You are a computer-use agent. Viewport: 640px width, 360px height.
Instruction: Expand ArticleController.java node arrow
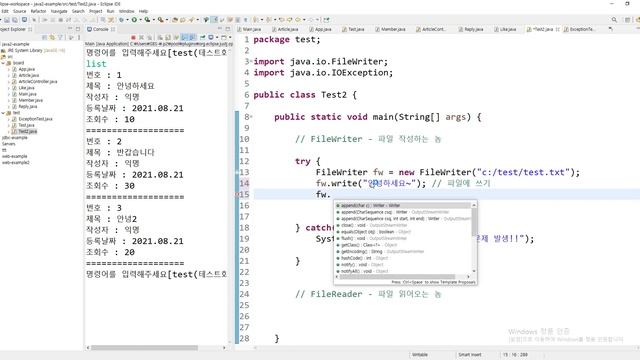[x=9, y=82]
